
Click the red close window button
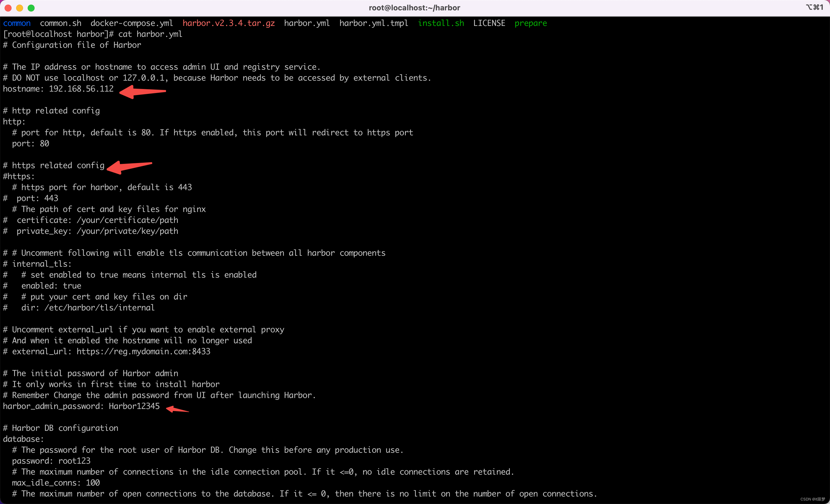(8, 8)
